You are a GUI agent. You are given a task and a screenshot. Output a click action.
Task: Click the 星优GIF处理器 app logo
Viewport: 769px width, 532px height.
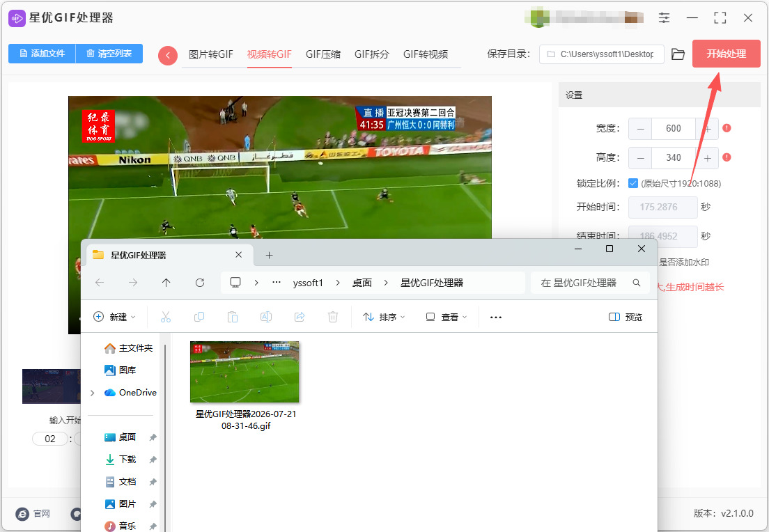click(x=17, y=18)
